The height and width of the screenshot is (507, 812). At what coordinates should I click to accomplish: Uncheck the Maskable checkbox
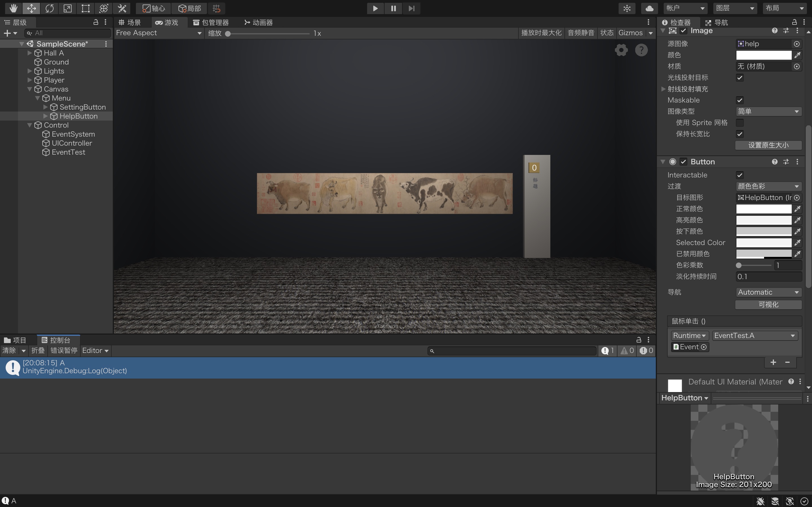[740, 100]
